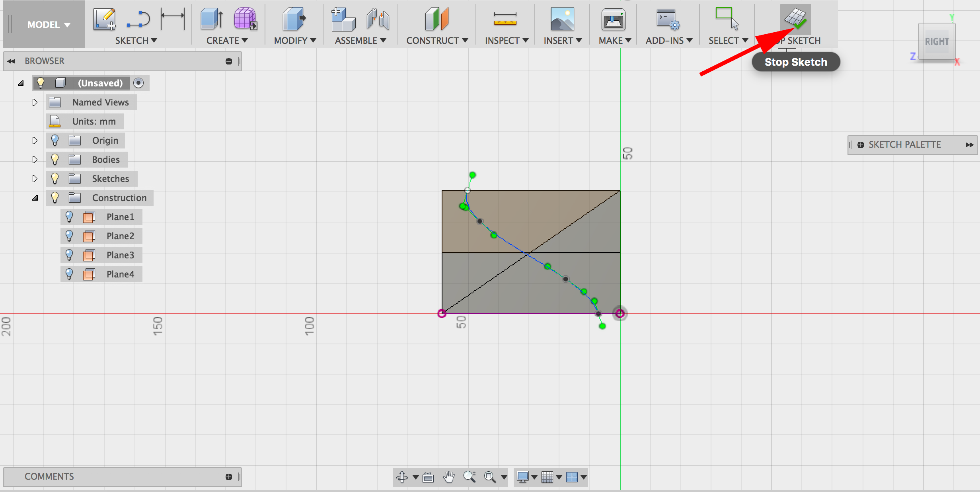Open the ASSEMBLE menu
The height and width of the screenshot is (492, 980).
(x=360, y=41)
